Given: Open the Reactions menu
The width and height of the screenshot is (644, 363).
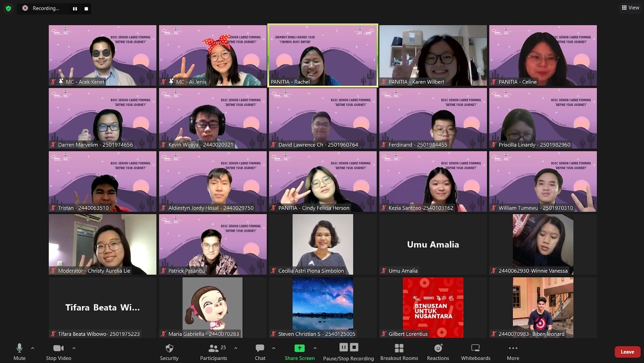Looking at the screenshot, I should (438, 349).
